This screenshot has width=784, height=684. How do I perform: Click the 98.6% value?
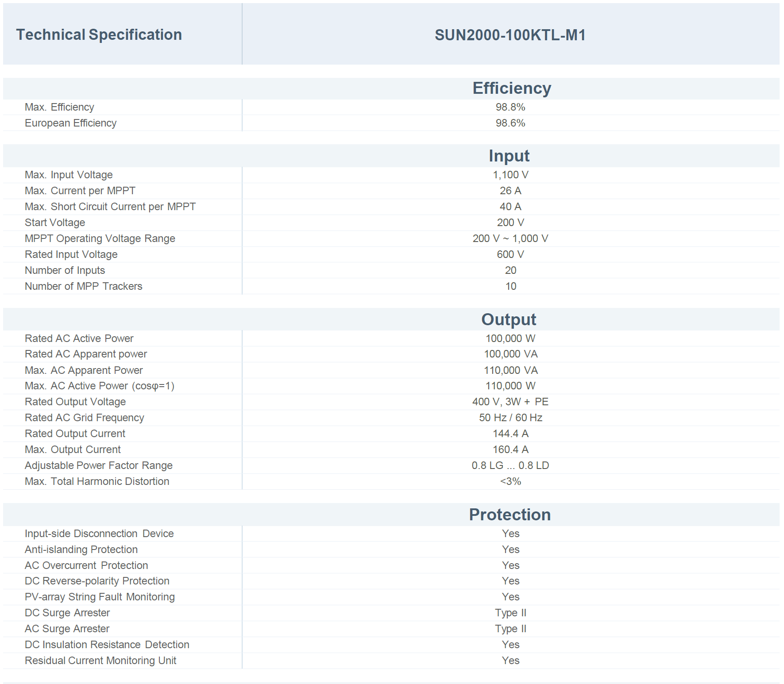510,123
